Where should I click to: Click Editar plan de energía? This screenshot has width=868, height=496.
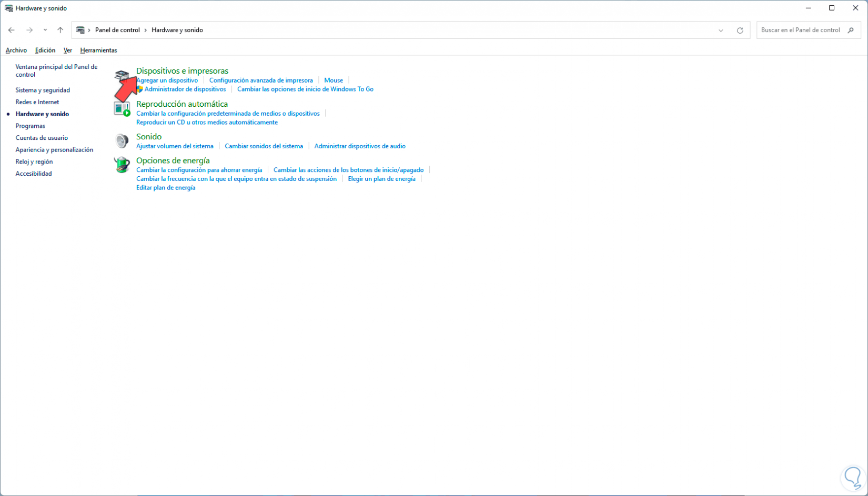[166, 188]
